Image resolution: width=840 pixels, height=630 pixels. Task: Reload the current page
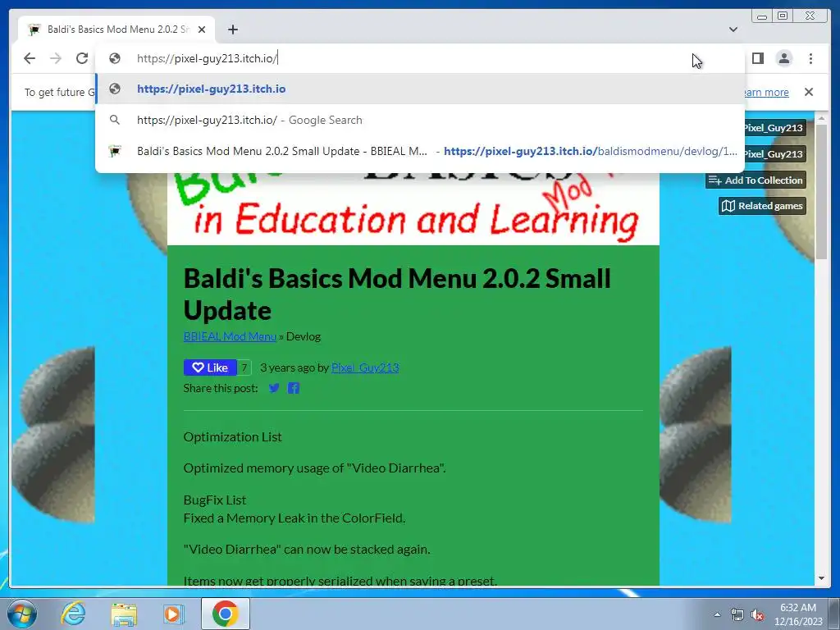click(x=82, y=58)
